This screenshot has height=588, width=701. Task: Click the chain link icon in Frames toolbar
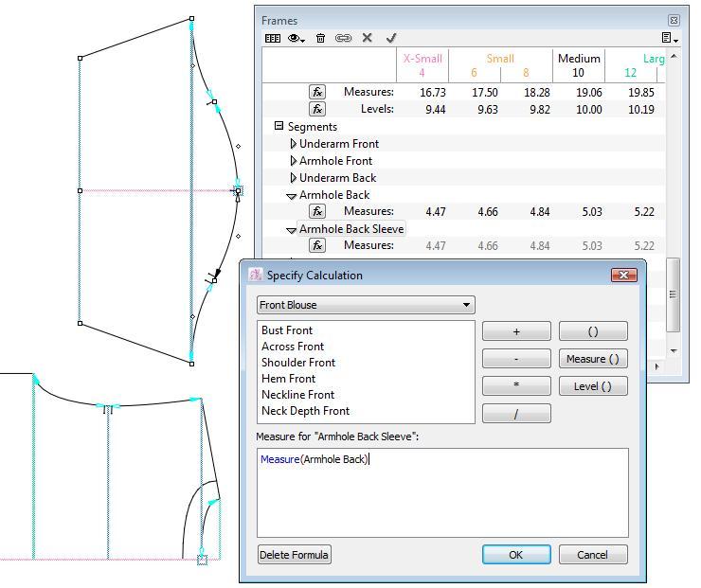tap(343, 39)
